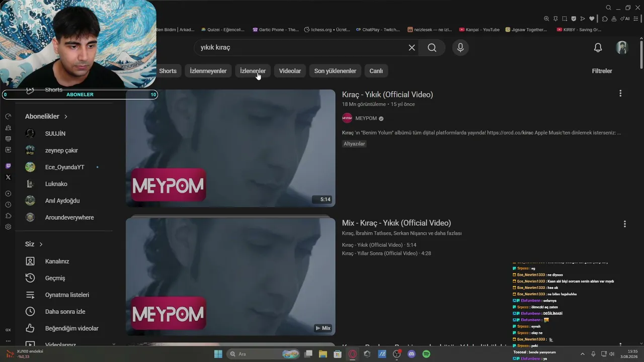Start voice search with the microphone icon
The image size is (644, 362).
click(x=460, y=47)
